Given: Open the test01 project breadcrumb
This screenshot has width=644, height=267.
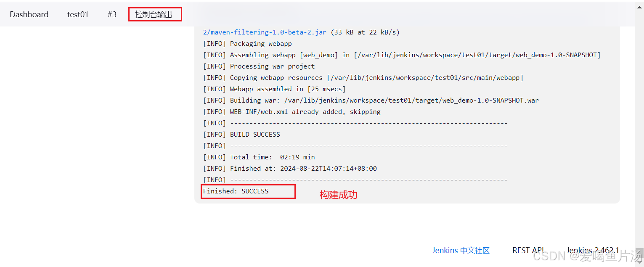Looking at the screenshot, I should (x=78, y=14).
